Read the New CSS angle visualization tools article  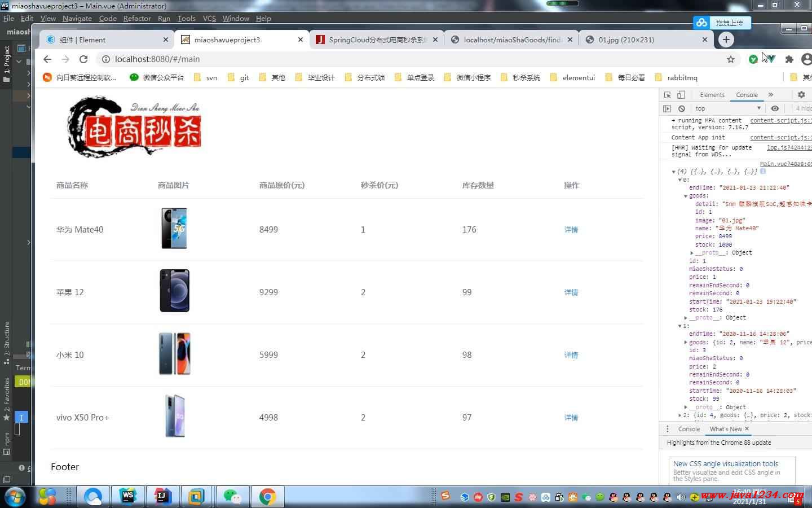tap(725, 463)
